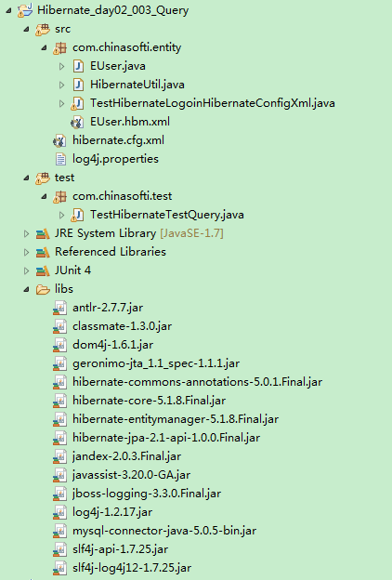Click the hibernate.cfg.xml file icon
Image resolution: width=392 pixels, height=580 pixels.
pos(59,140)
